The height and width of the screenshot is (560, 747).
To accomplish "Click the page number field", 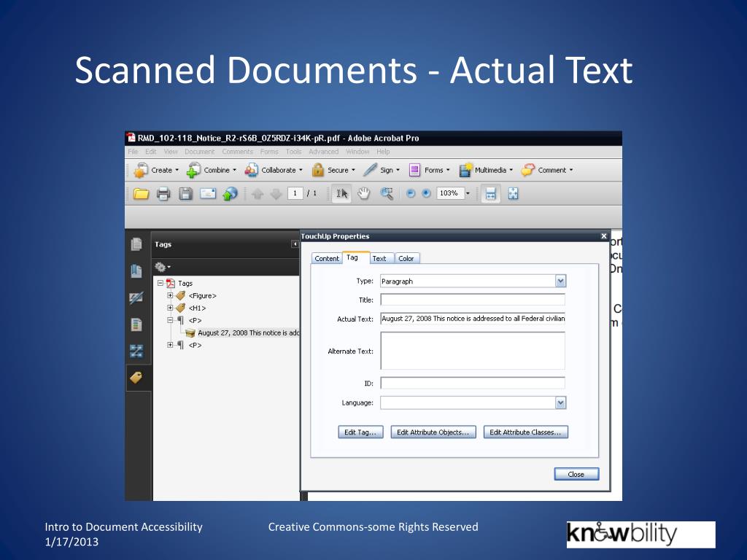I will click(295, 193).
